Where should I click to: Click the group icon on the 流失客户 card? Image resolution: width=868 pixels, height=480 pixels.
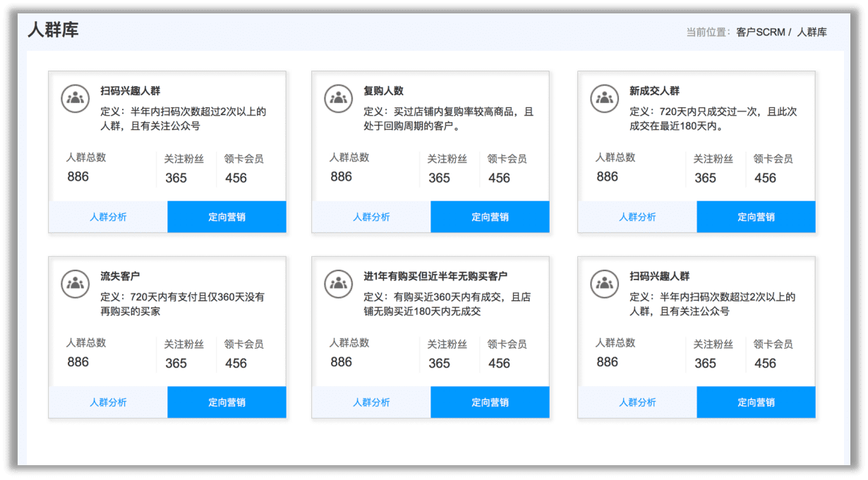coord(75,284)
